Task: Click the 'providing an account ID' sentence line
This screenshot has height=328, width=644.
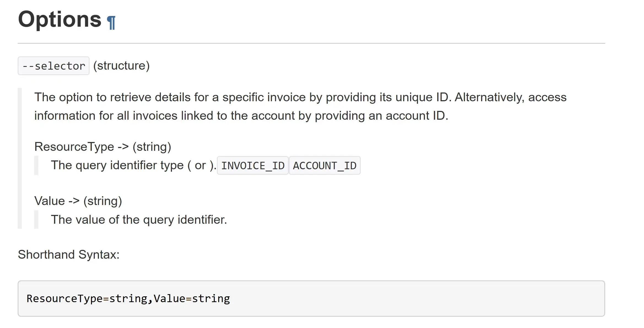Action: pos(241,116)
